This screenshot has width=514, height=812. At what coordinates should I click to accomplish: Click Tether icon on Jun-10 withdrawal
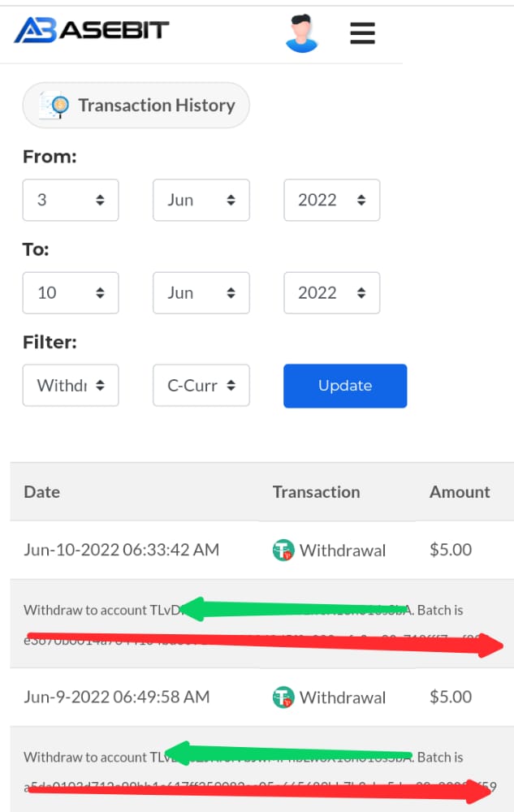pos(283,550)
